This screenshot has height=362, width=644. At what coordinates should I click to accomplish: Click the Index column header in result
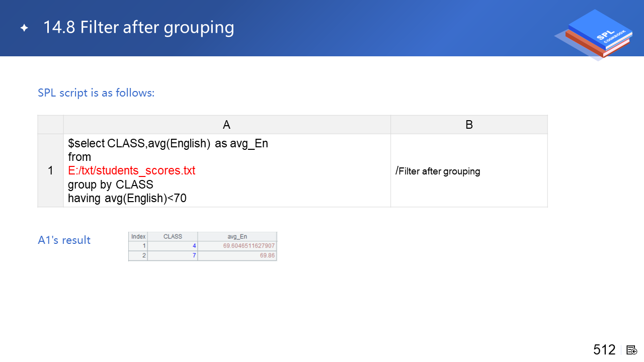click(138, 236)
